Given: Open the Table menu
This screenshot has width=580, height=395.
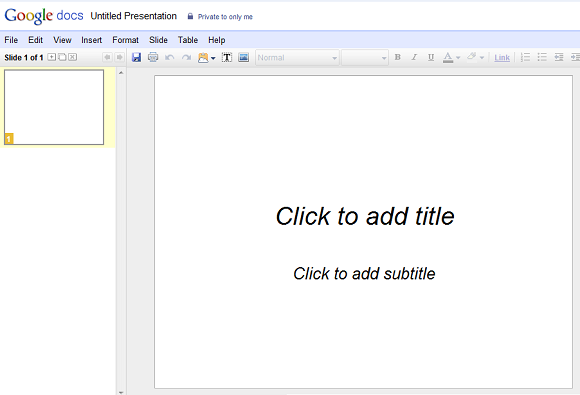Looking at the screenshot, I should 188,40.
